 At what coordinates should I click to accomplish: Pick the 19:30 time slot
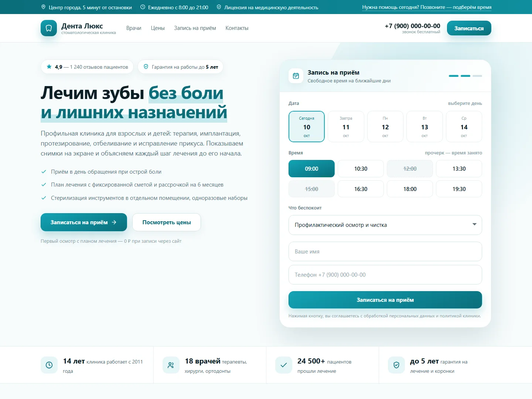click(x=459, y=189)
